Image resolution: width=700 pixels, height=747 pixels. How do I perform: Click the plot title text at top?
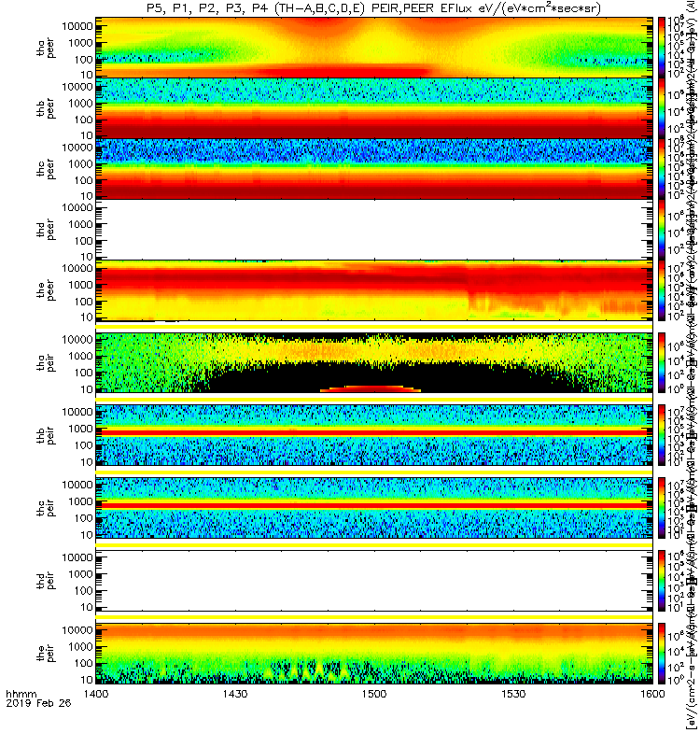tap(373, 8)
